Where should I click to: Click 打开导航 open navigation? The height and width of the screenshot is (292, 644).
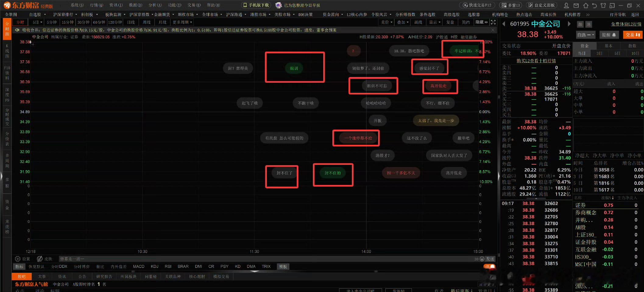pyautogui.click(x=618, y=15)
